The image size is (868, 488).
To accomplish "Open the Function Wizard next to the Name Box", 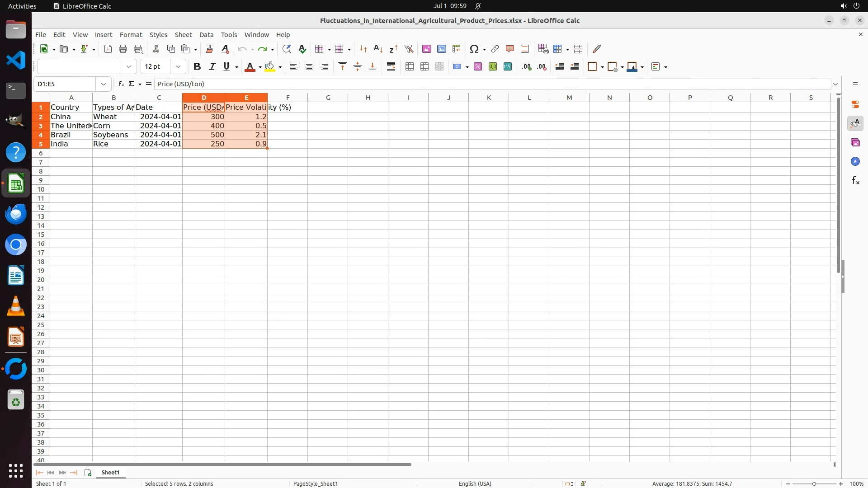I will 121,84.
